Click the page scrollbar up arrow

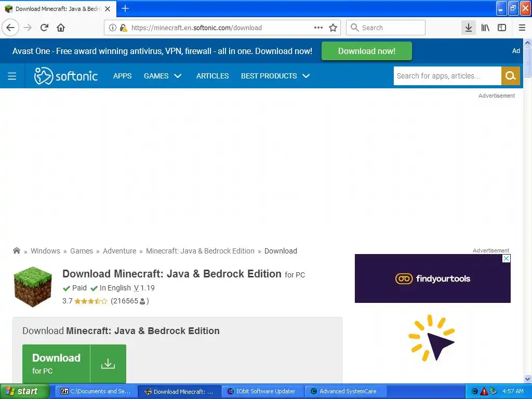[x=527, y=43]
